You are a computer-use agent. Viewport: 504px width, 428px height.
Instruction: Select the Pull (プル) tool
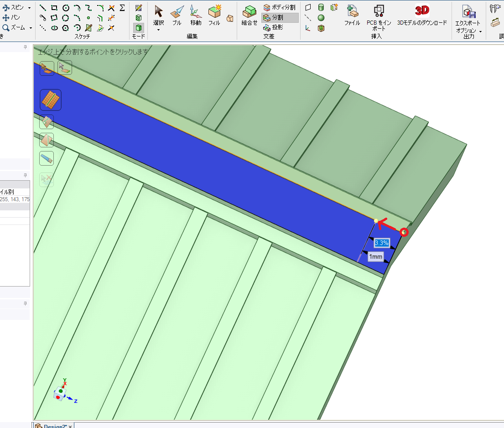(177, 15)
